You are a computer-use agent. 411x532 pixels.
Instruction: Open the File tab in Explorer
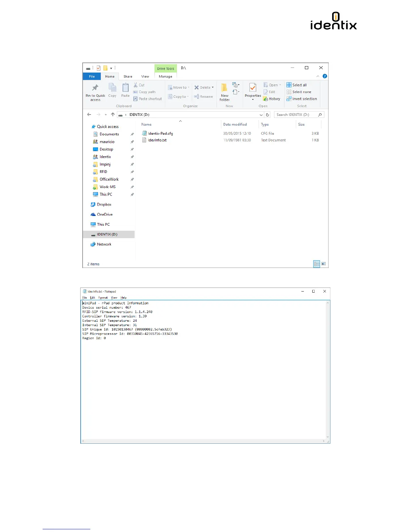click(x=92, y=76)
